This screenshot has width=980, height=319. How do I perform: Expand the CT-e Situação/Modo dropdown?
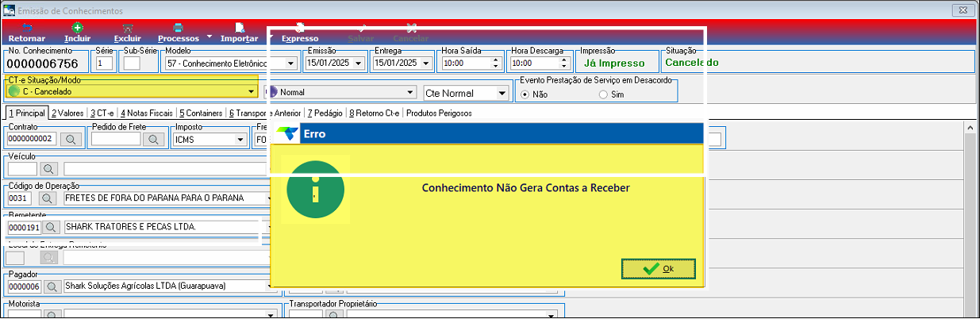click(252, 92)
